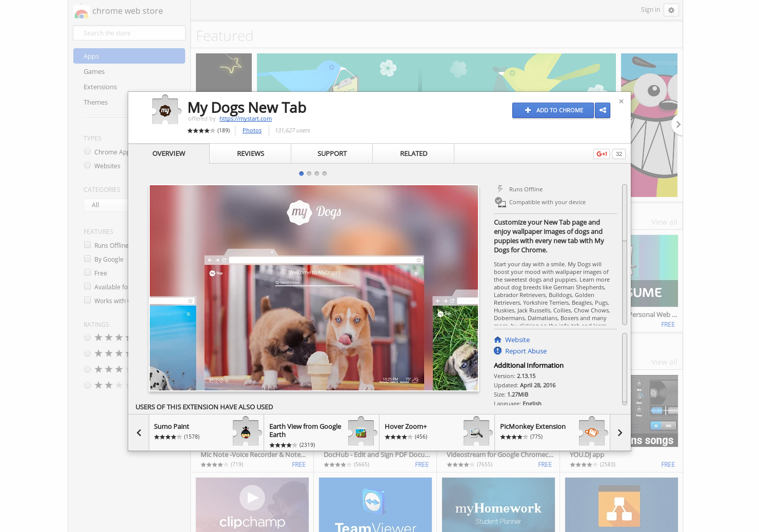Click the Add to Chrome button

[x=553, y=110]
